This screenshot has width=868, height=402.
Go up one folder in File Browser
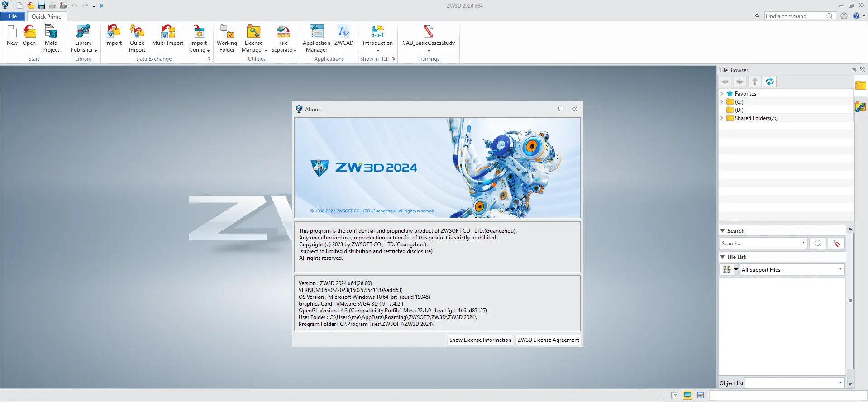point(755,81)
